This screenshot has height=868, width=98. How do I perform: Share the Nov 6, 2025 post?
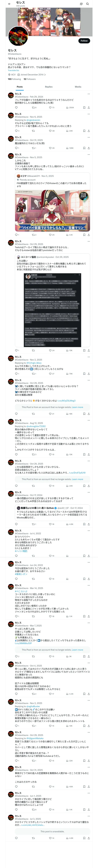pyautogui.click(x=89, y=131)
